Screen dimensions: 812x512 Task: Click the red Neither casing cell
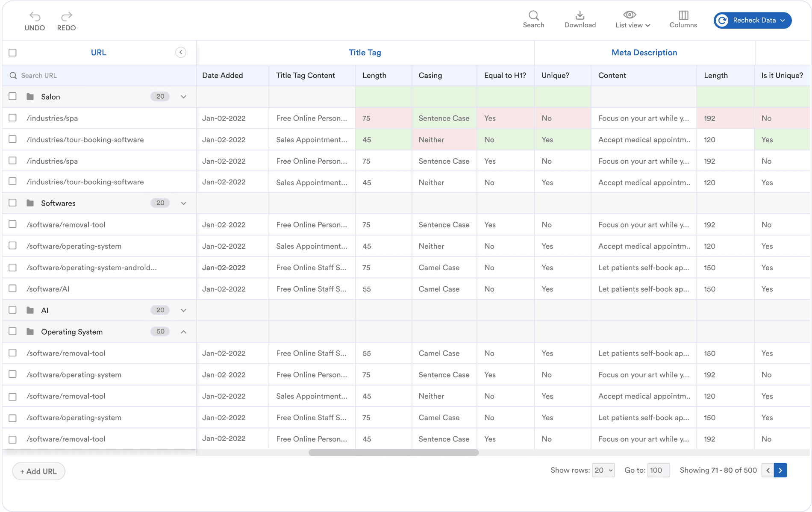tap(444, 139)
